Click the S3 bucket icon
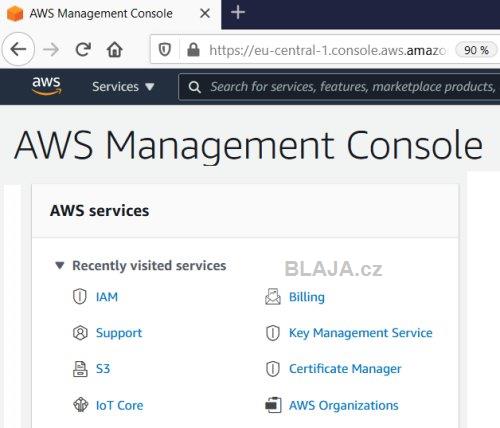 80,369
